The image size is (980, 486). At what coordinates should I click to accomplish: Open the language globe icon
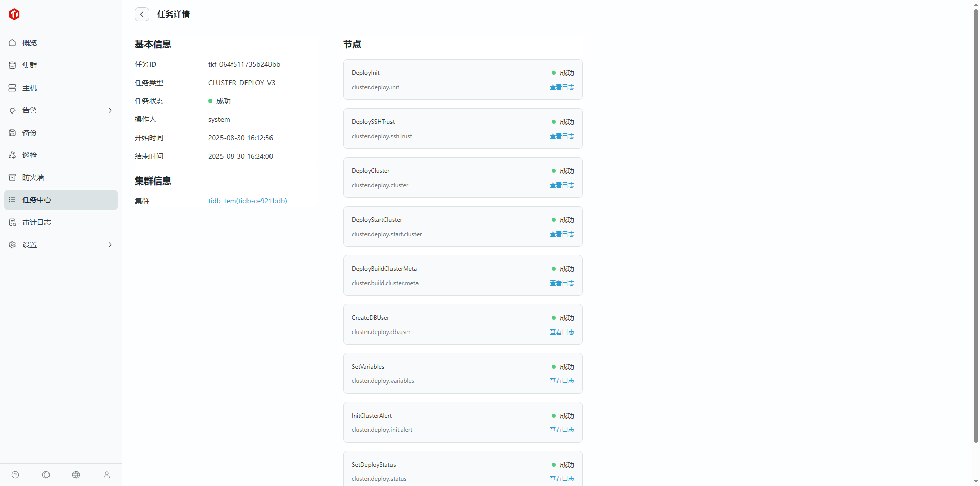tap(76, 475)
